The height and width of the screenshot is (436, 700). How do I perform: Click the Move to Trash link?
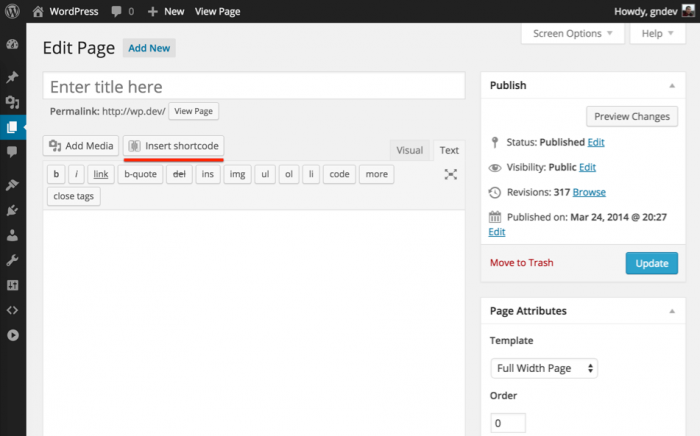[x=521, y=263]
